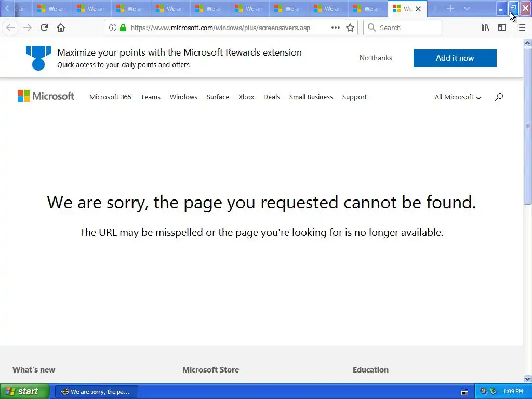532x399 pixels.
Task: Toggle the sidebar view icon
Action: click(502, 28)
